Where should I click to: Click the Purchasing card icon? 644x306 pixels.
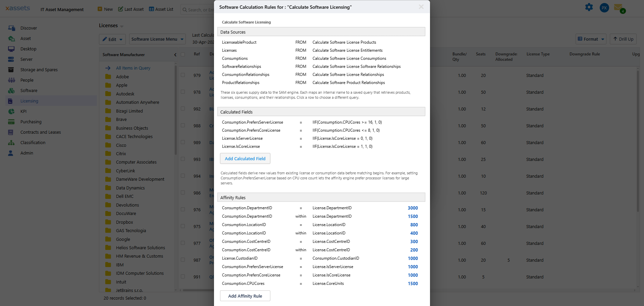pos(11,122)
